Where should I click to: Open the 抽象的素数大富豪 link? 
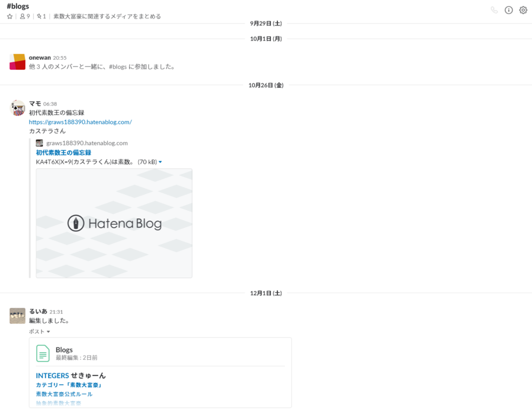click(58, 403)
